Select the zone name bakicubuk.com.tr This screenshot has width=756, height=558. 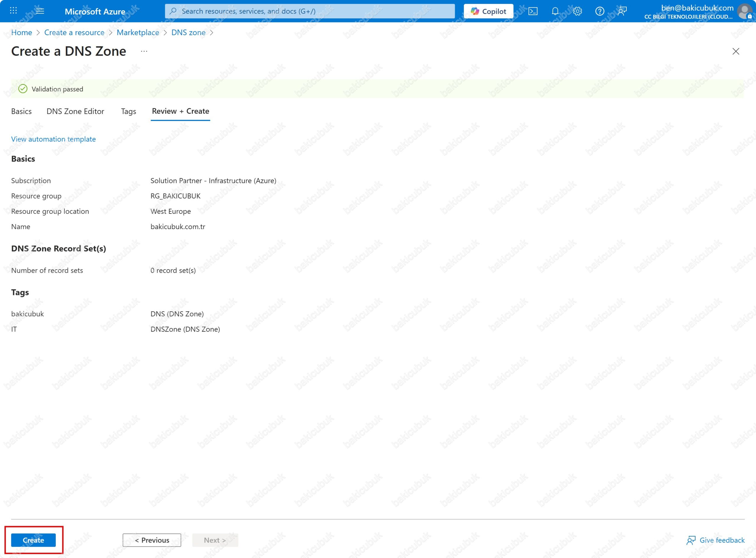(x=178, y=226)
